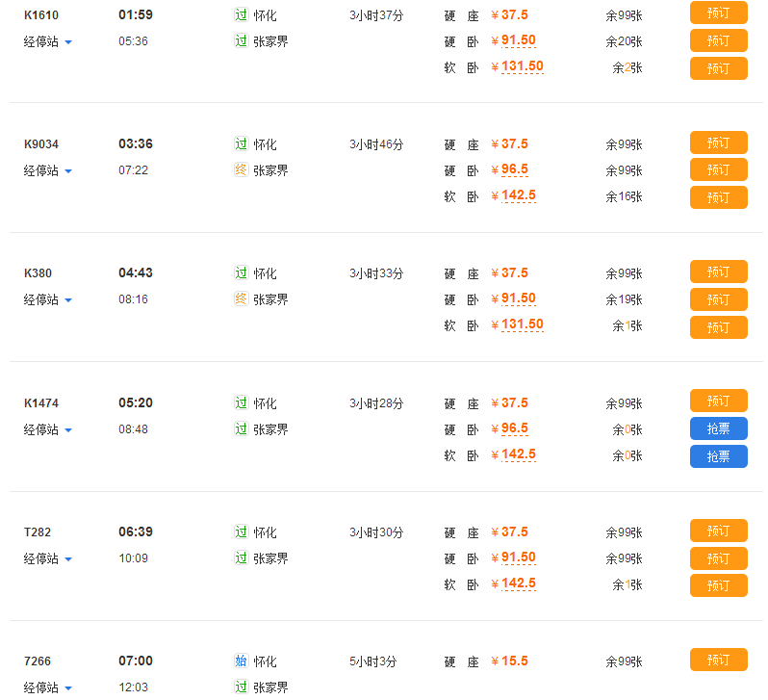Open 经停站 dropdown for train T282
The height and width of the screenshot is (700, 768).
pos(48,558)
